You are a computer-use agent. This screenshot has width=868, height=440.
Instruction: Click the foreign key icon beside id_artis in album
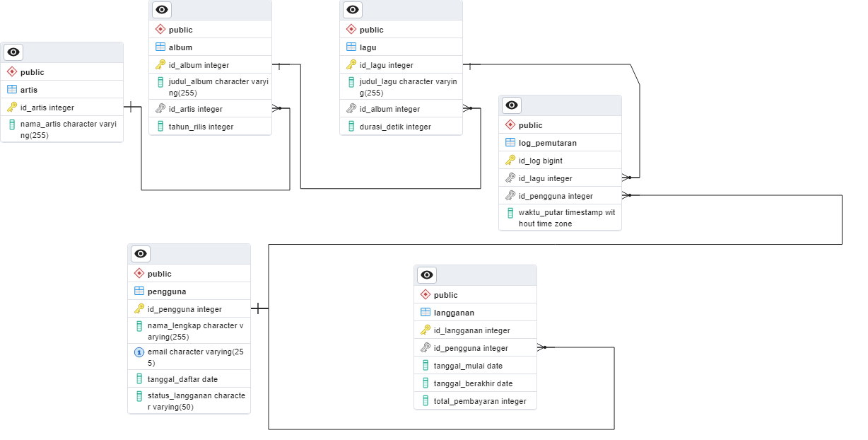tap(160, 109)
